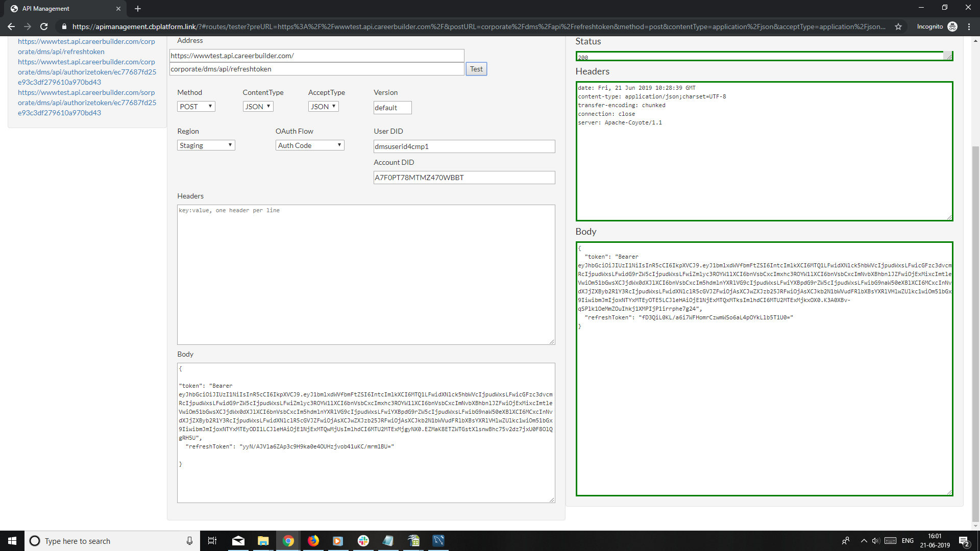Click the Account DID input field
The image size is (980, 551).
pyautogui.click(x=464, y=178)
